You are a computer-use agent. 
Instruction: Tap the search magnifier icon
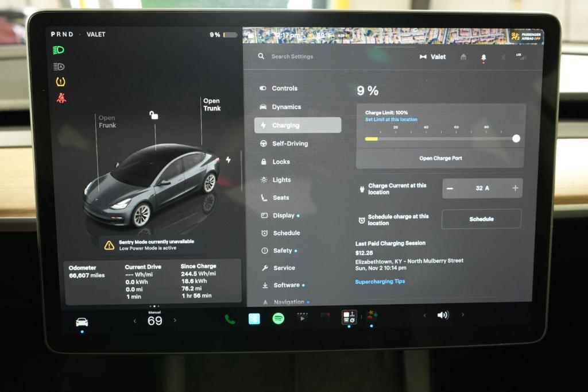(261, 56)
